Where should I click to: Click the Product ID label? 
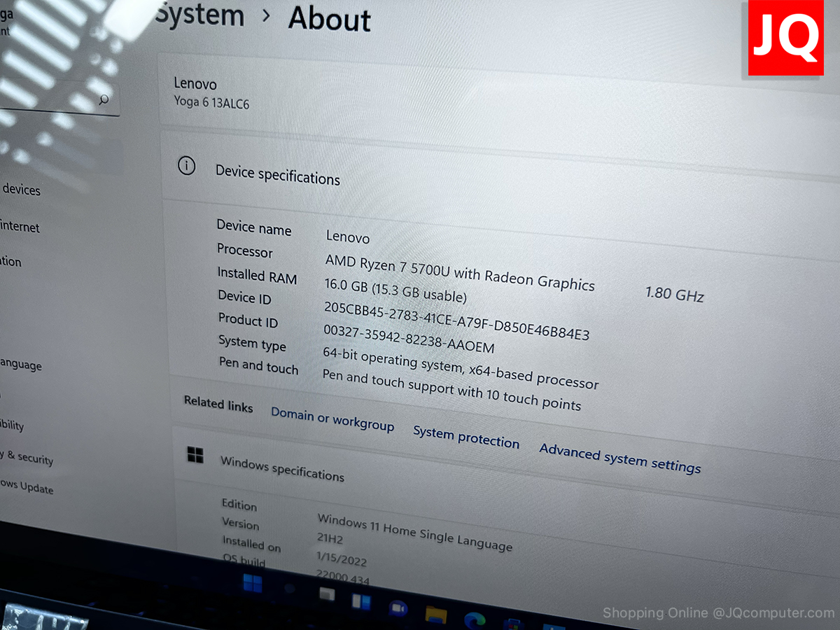(x=248, y=320)
